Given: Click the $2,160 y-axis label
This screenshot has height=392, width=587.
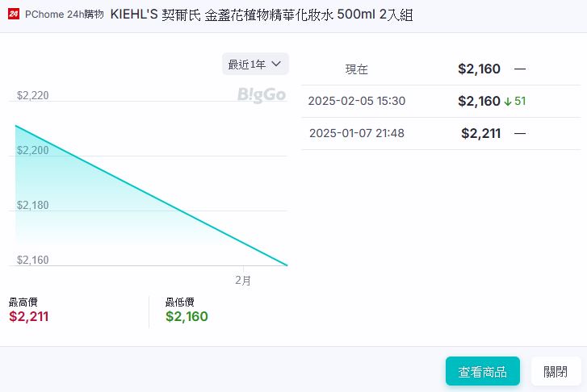Looking at the screenshot, I should [33, 261].
